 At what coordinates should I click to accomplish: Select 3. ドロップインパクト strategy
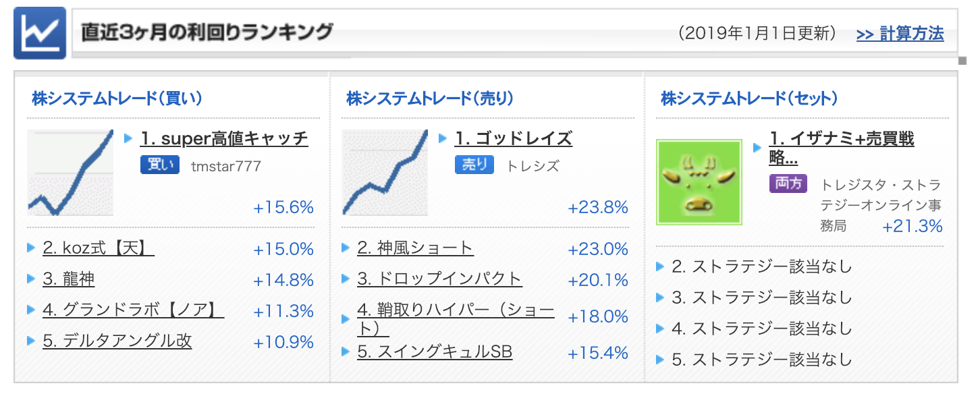click(x=439, y=279)
